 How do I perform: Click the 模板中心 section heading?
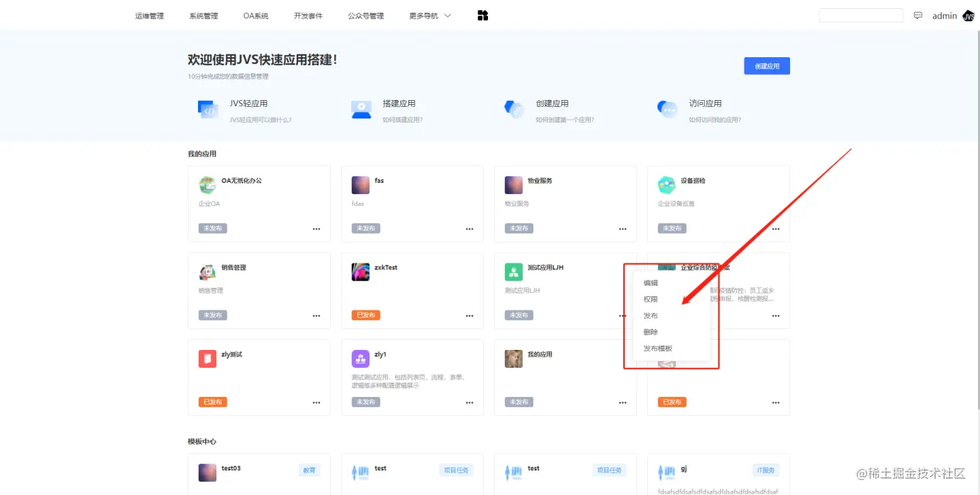point(202,442)
